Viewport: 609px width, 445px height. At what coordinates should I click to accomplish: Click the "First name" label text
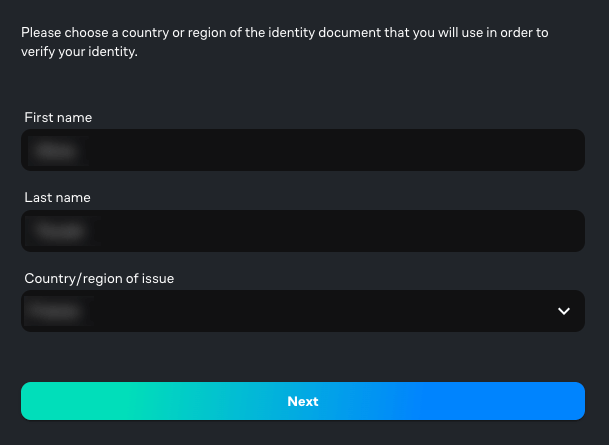[x=58, y=118]
